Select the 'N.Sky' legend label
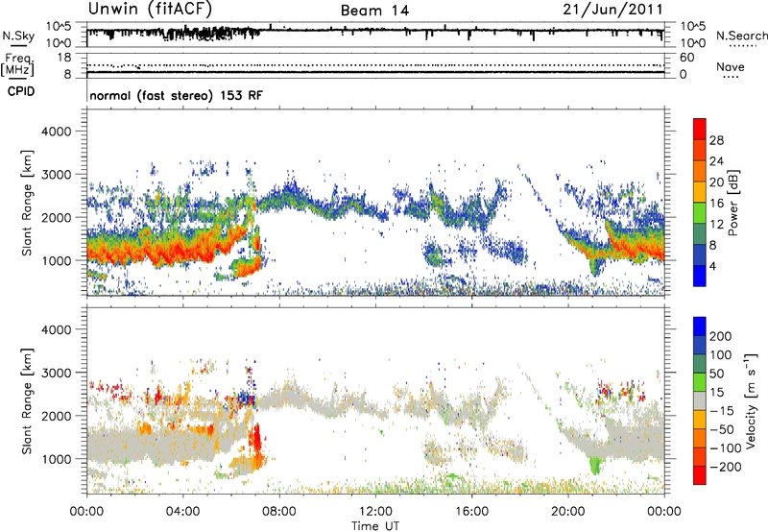Image resolution: width=768 pixels, height=532 pixels. click(18, 36)
